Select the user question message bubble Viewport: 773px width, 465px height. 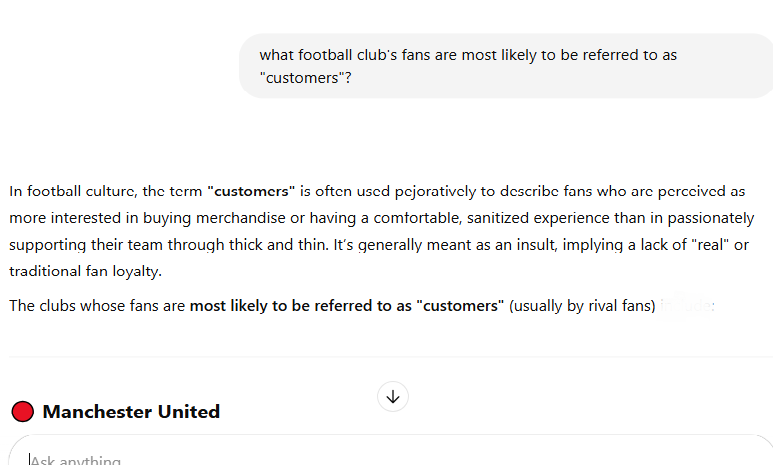tap(506, 66)
